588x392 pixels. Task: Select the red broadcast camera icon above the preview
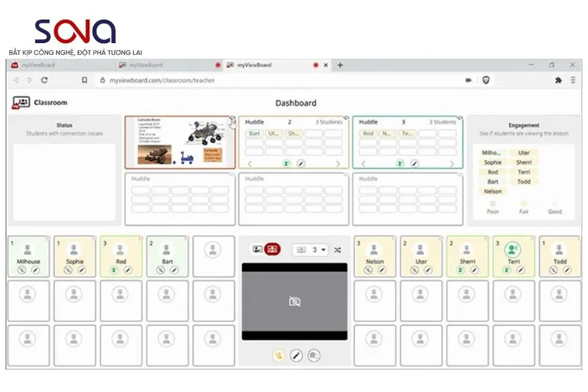(272, 250)
